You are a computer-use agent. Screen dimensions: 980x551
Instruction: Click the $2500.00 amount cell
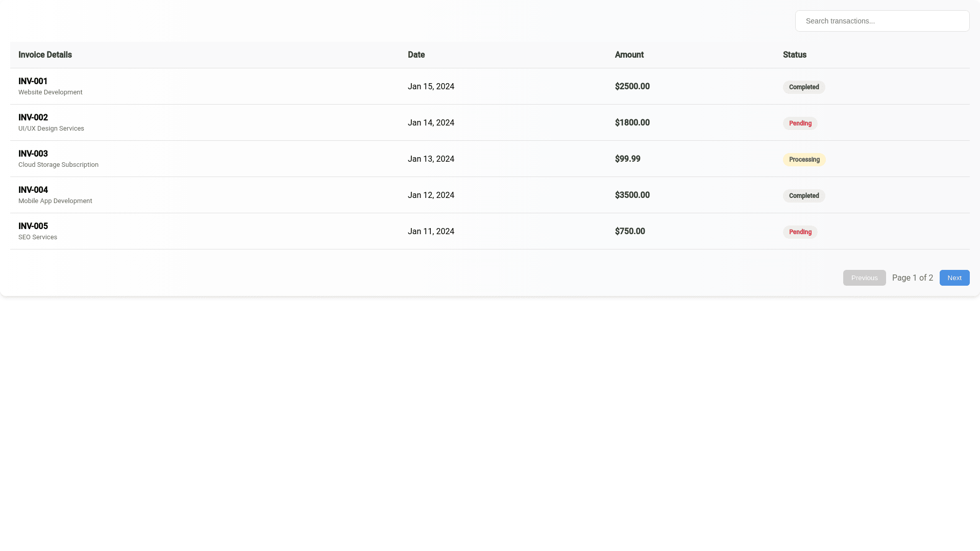(x=632, y=87)
